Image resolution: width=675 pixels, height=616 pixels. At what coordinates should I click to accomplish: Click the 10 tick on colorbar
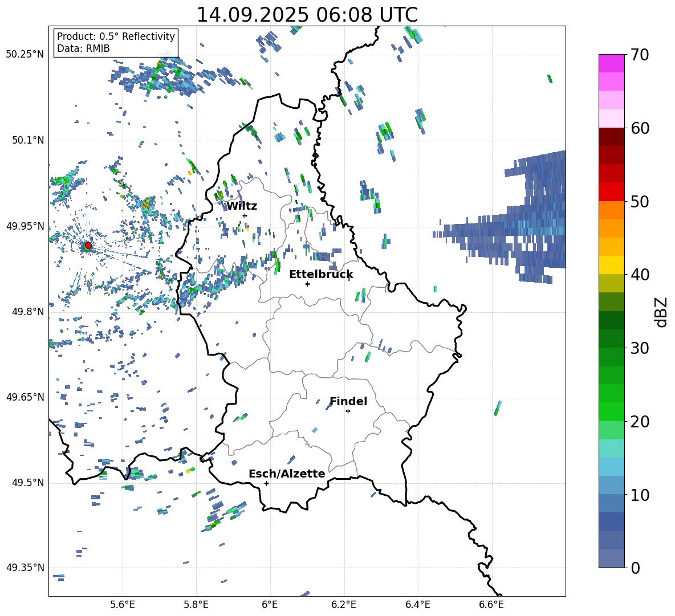640,495
